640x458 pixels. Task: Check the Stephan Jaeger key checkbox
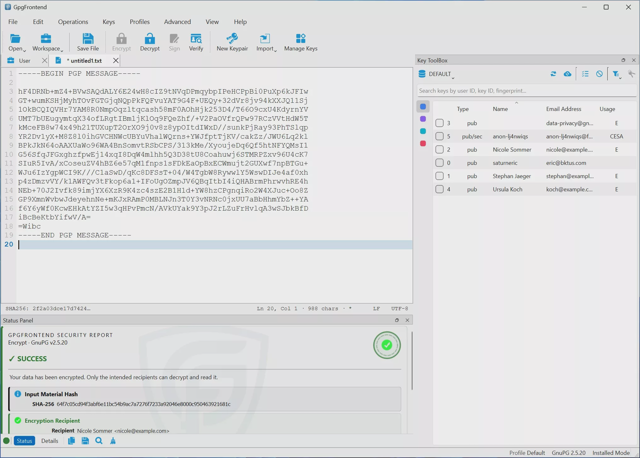439,176
